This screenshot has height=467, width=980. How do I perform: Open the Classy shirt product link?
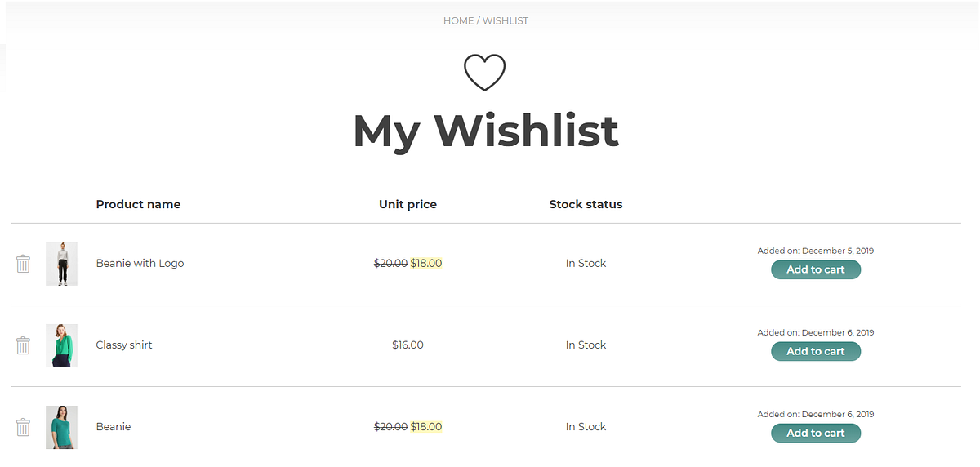[x=124, y=345]
